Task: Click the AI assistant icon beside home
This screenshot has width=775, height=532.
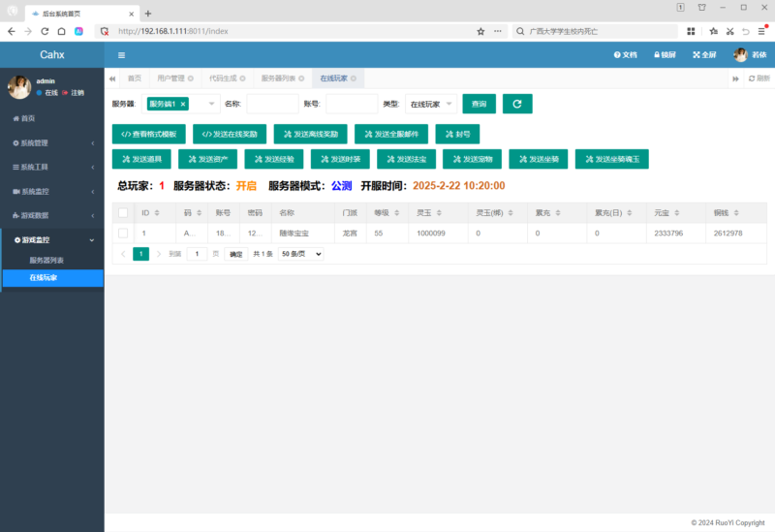Action: coord(78,31)
